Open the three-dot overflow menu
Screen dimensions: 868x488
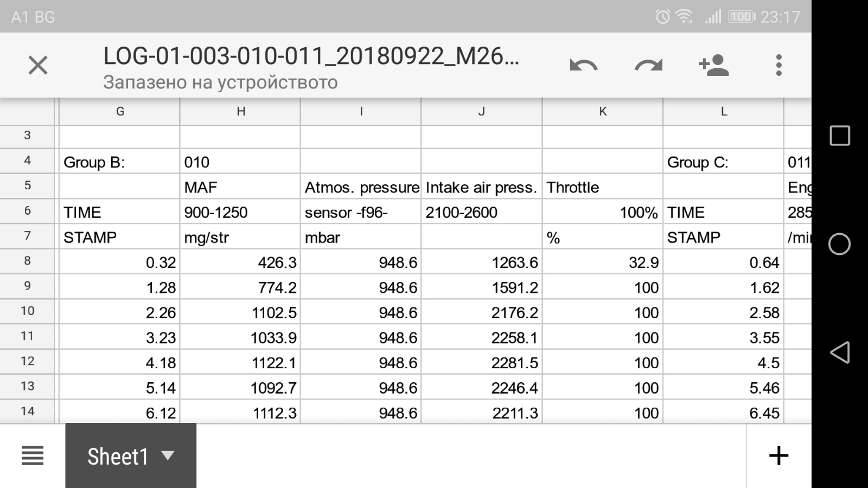pyautogui.click(x=778, y=66)
